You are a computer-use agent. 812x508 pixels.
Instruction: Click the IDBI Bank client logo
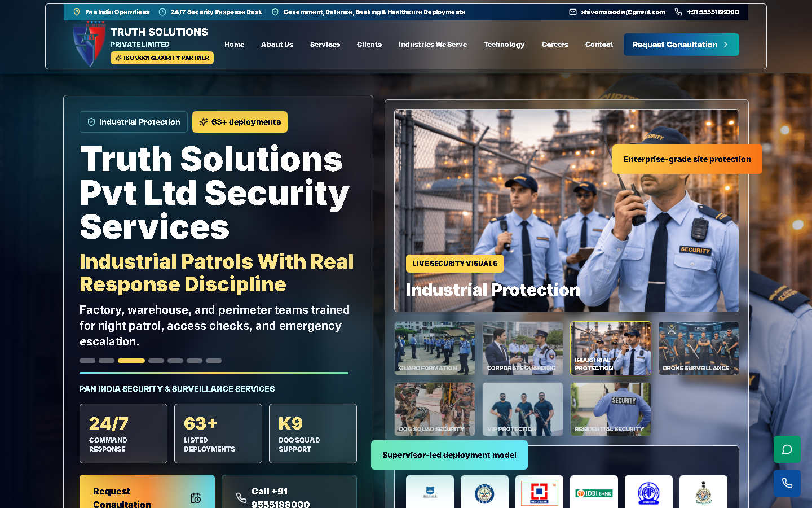coord(594,493)
